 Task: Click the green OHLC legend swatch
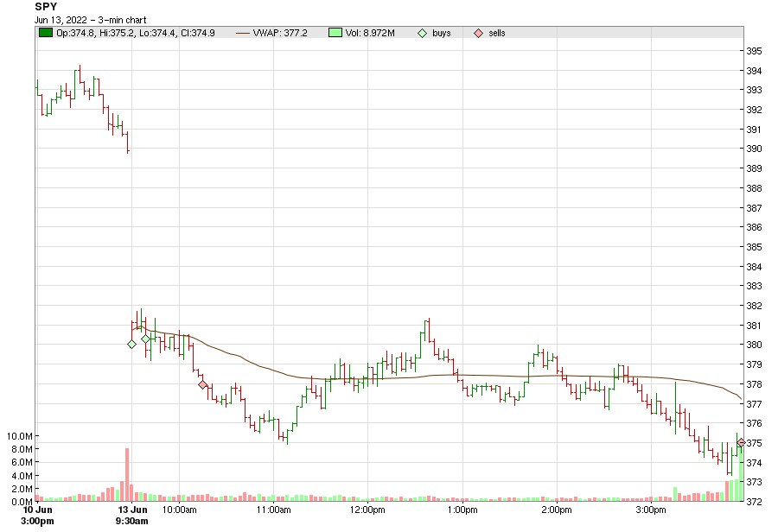click(46, 33)
